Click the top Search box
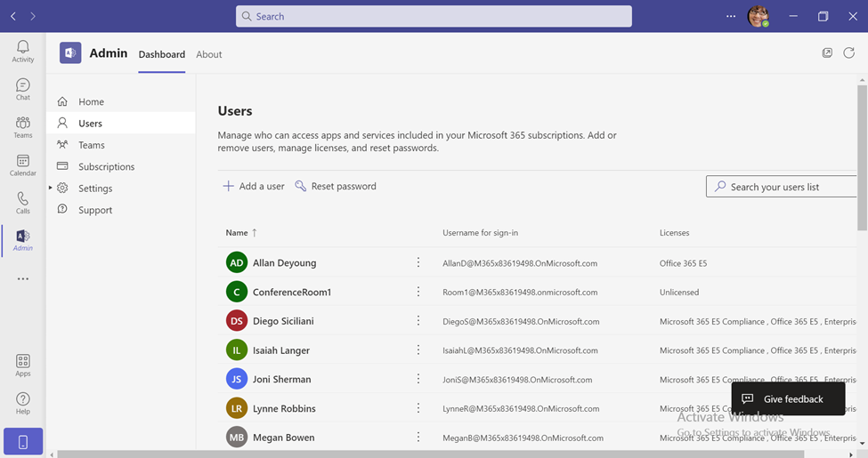Viewport: 868px width, 458px height. click(x=434, y=16)
